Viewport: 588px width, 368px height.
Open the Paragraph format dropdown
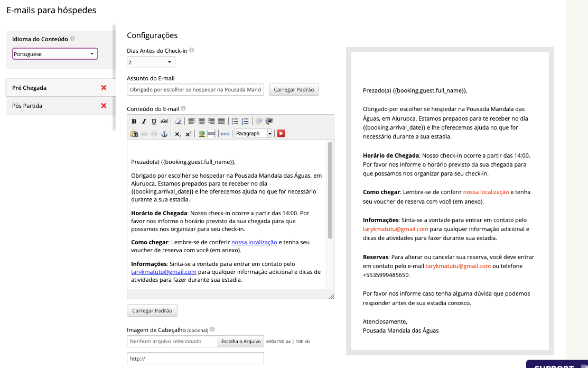[253, 134]
